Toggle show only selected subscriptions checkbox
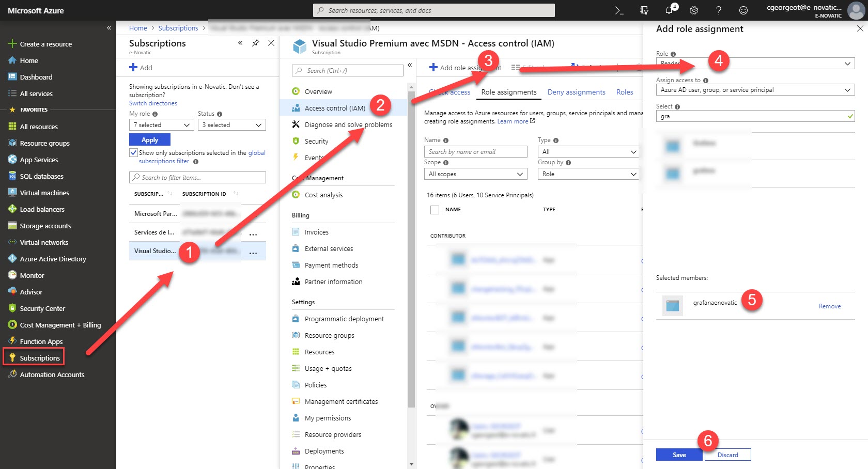 point(134,153)
